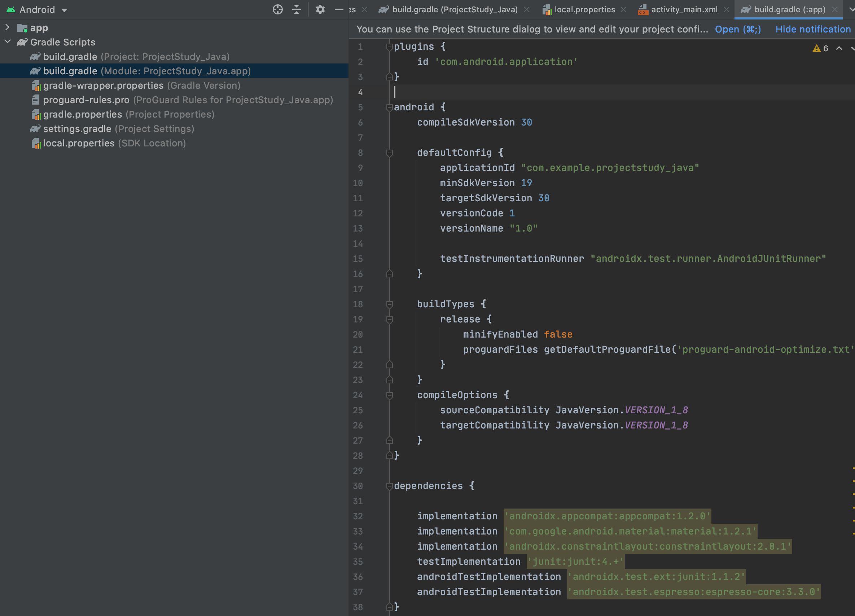The height and width of the screenshot is (616, 855).
Task: Open gradle-wrapper.properties file
Action: (103, 85)
